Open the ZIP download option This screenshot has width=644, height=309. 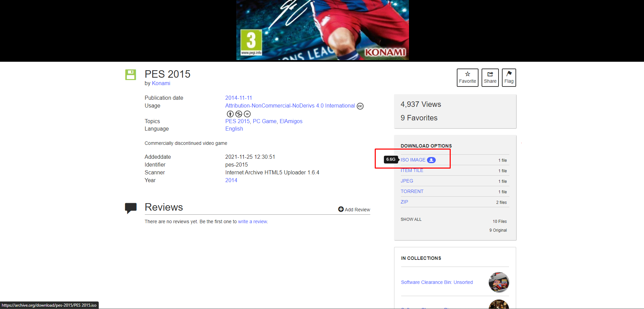[x=404, y=202]
